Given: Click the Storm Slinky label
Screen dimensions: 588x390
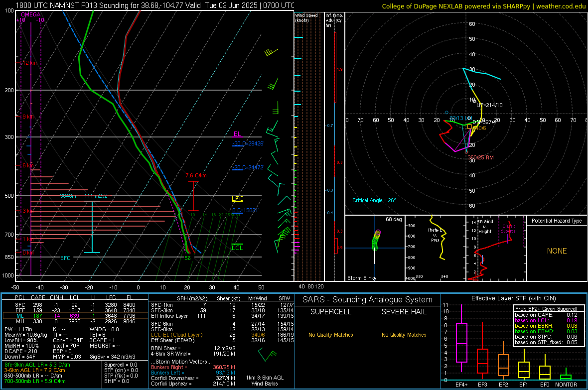Looking at the screenshot, I should point(361,278).
